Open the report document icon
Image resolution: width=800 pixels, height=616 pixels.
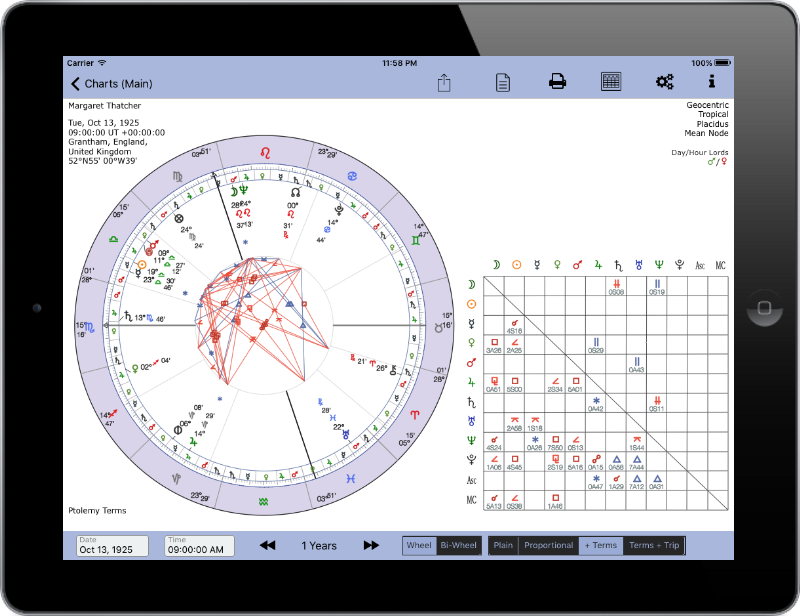click(503, 82)
